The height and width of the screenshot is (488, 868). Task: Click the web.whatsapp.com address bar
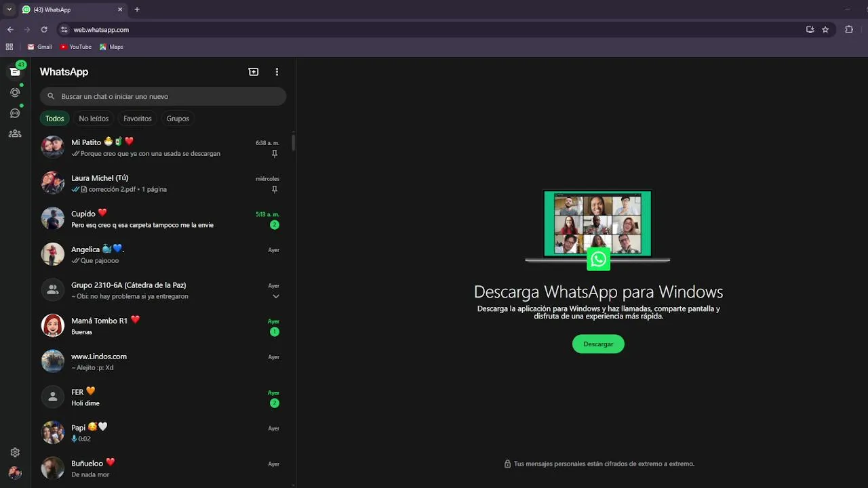[x=101, y=30]
